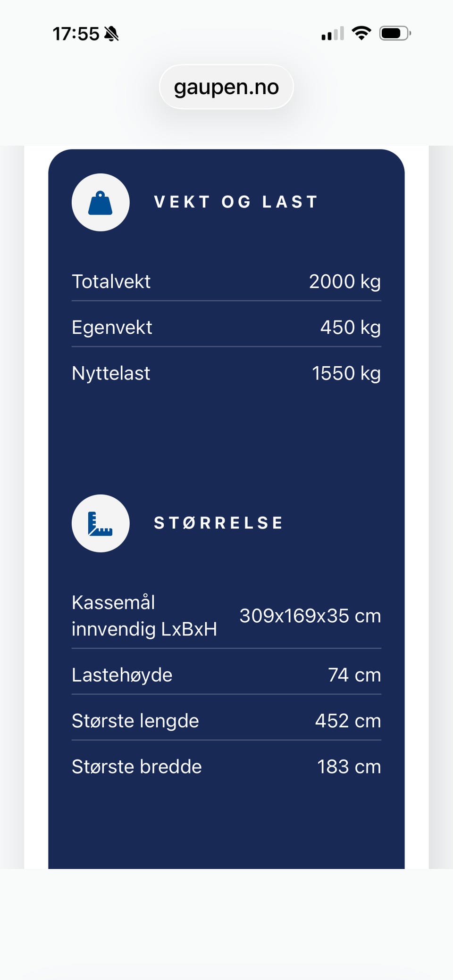Viewport: 453px width, 980px height.
Task: Open the gaupen.no address bar
Action: click(226, 87)
